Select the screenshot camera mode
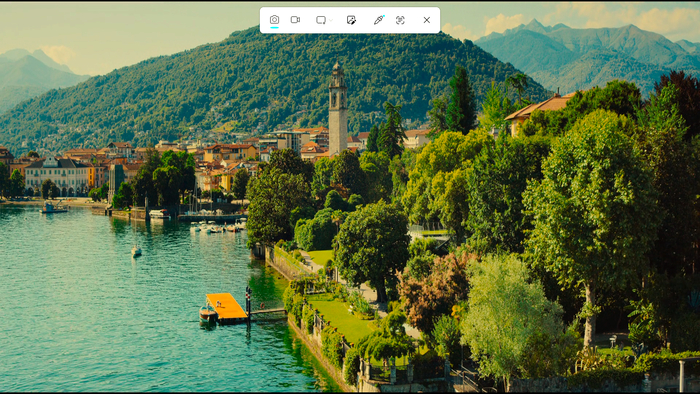The image size is (700, 394). pos(274,20)
